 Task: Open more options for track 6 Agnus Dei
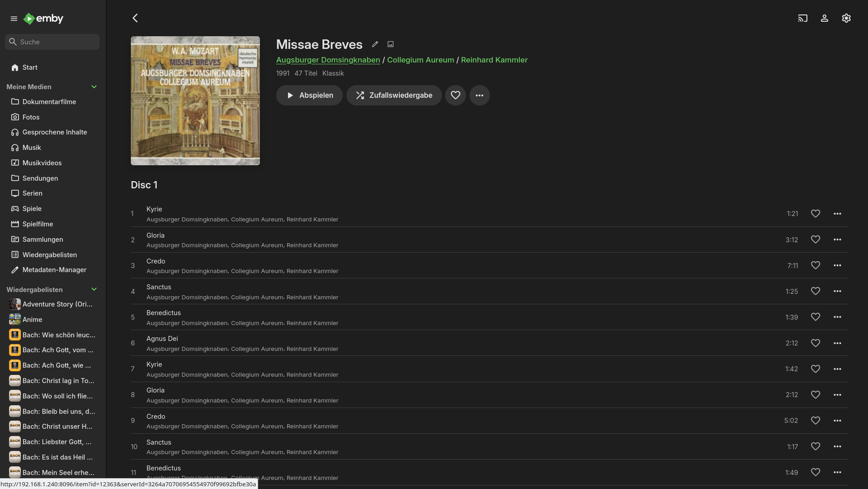[837, 343]
